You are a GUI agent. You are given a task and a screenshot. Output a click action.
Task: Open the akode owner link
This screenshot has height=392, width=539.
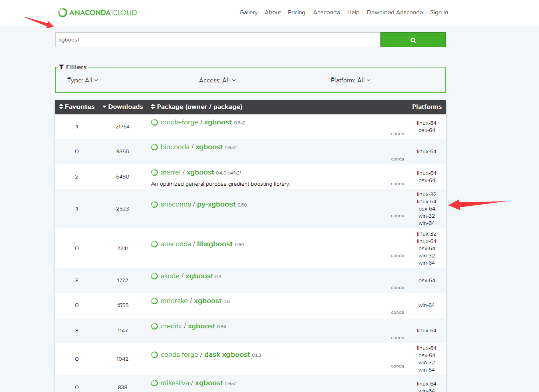[x=170, y=276]
